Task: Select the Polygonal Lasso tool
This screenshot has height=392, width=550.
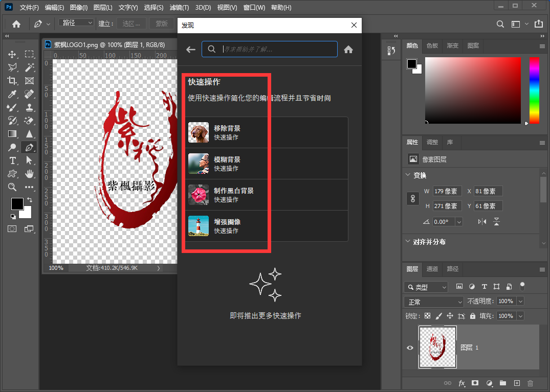Action: [12, 67]
